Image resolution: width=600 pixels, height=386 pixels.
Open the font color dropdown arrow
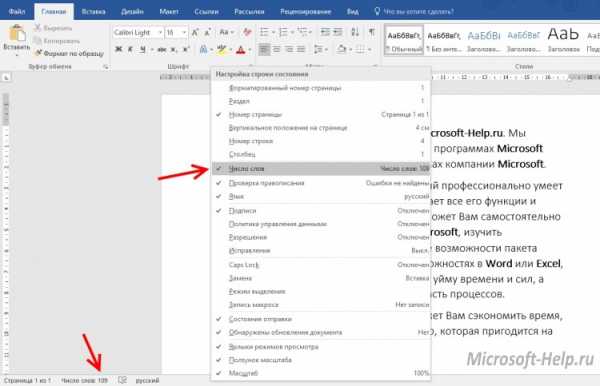(x=249, y=50)
